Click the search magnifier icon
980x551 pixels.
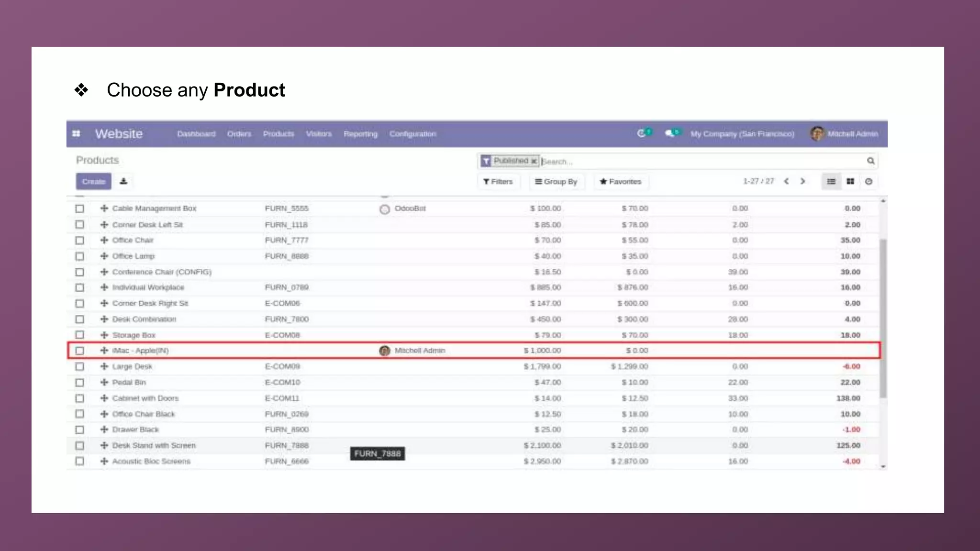pyautogui.click(x=871, y=161)
